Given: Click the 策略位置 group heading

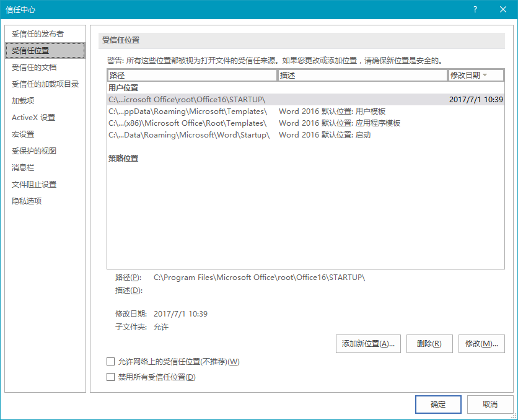Looking at the screenshot, I should (x=123, y=159).
